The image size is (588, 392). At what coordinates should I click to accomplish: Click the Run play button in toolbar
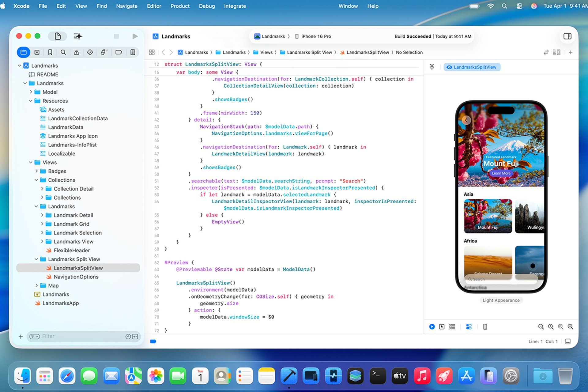[135, 36]
